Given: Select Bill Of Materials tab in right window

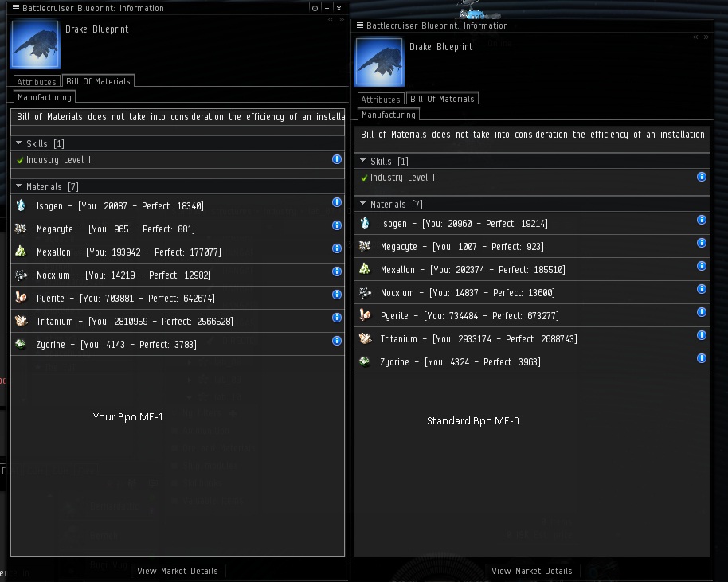Looking at the screenshot, I should pos(442,99).
